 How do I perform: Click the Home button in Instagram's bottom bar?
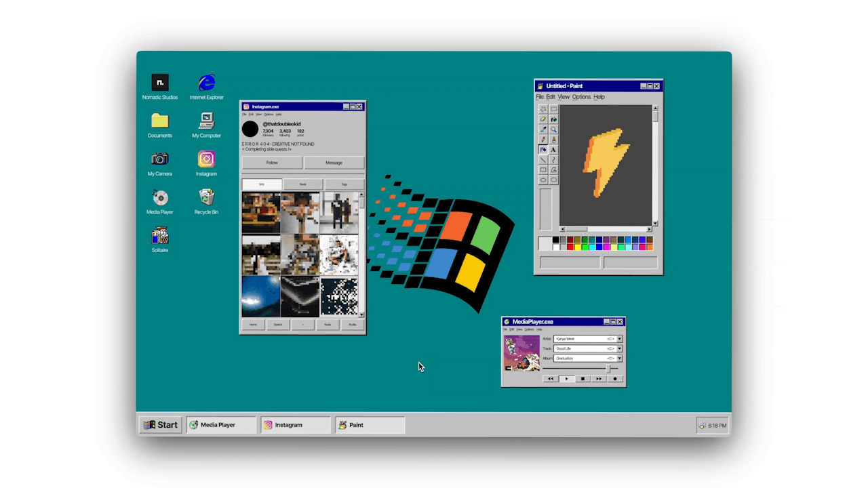point(253,325)
